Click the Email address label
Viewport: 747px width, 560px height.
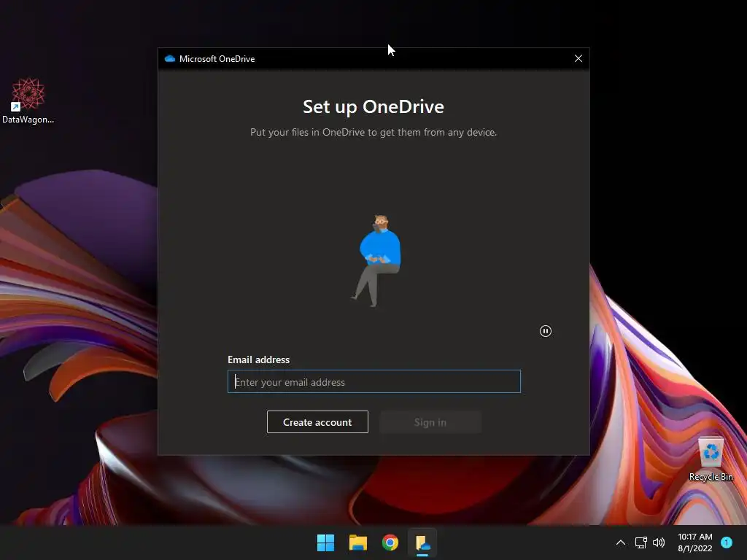coord(259,359)
